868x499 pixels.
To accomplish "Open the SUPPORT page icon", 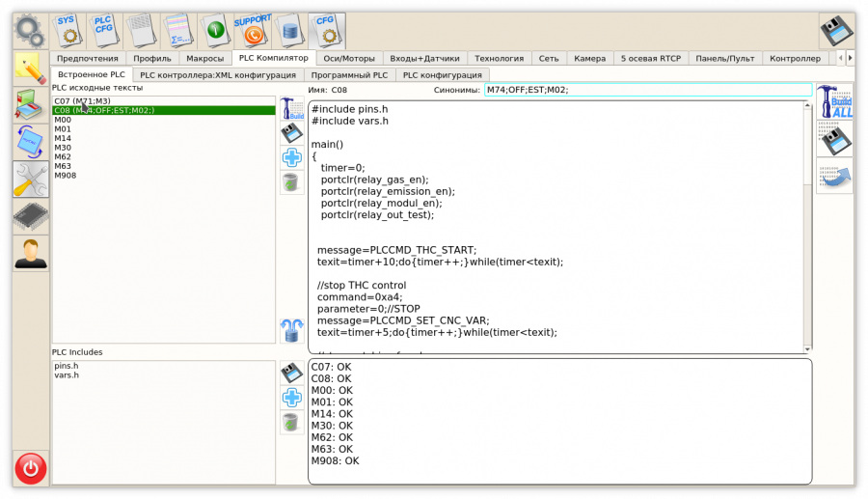I will [x=252, y=31].
